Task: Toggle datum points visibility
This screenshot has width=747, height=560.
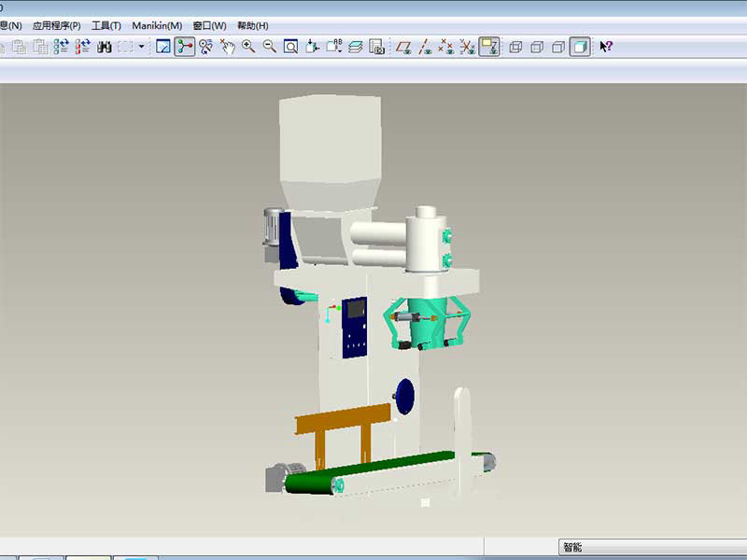Action: pyautogui.click(x=446, y=47)
